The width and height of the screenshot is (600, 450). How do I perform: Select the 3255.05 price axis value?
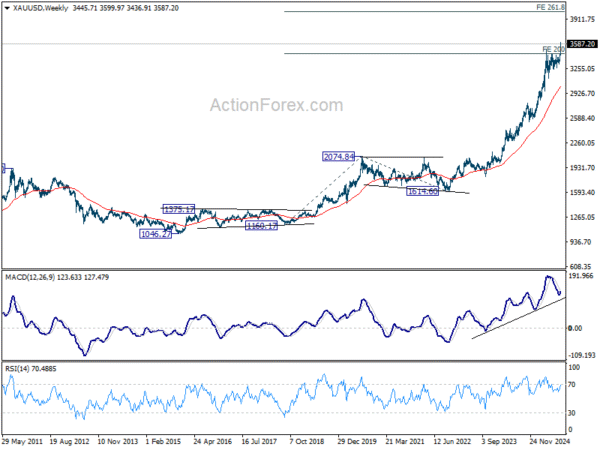tap(582, 69)
